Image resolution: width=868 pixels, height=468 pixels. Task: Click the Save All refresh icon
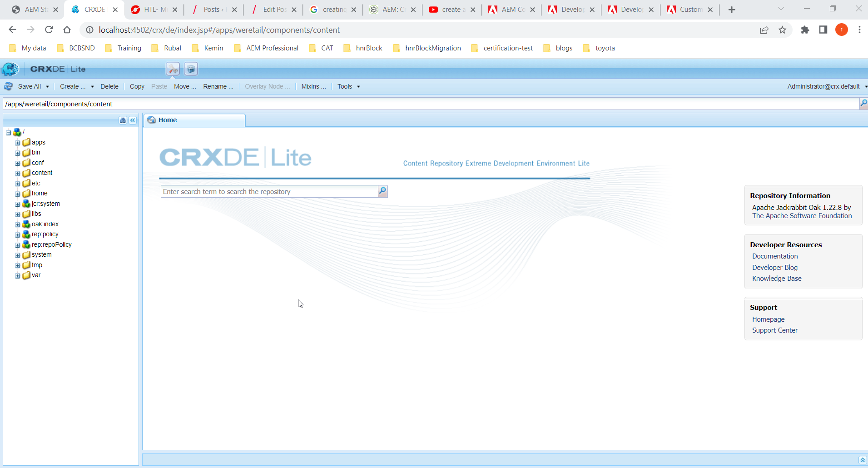click(9, 86)
